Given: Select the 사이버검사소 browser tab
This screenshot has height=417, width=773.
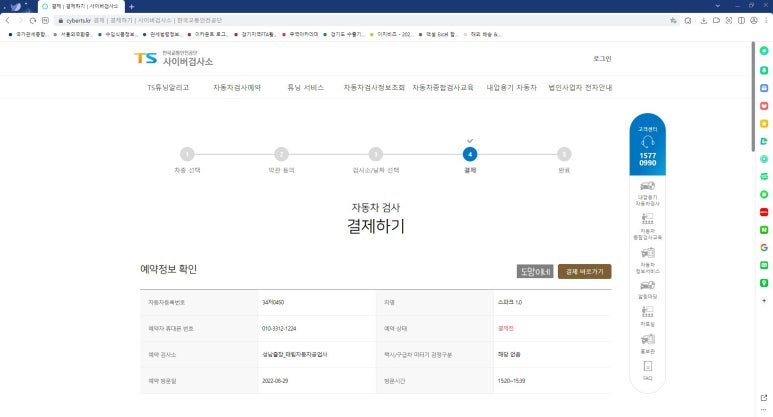Looking at the screenshot, I should (x=81, y=6).
